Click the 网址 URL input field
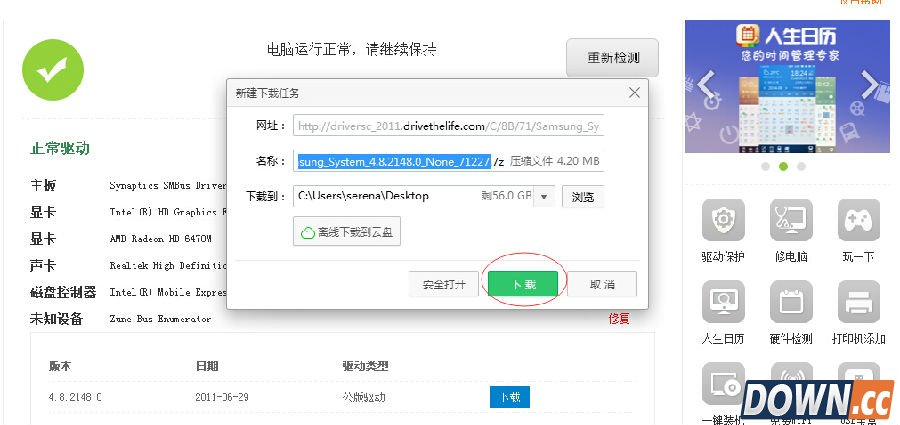 coord(448,126)
